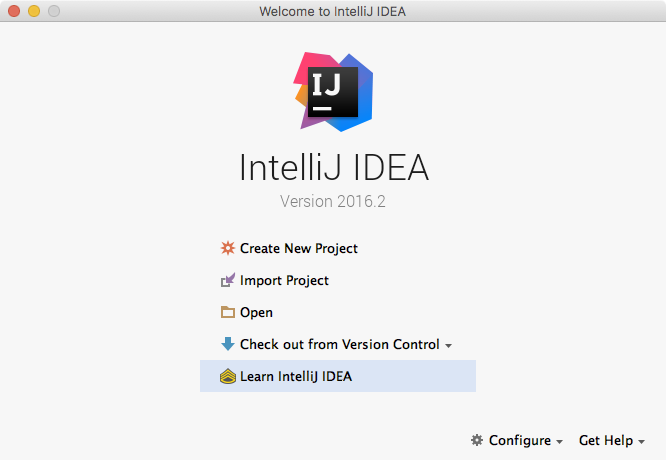Click the Configure gear icon
666x460 pixels.
pos(477,440)
